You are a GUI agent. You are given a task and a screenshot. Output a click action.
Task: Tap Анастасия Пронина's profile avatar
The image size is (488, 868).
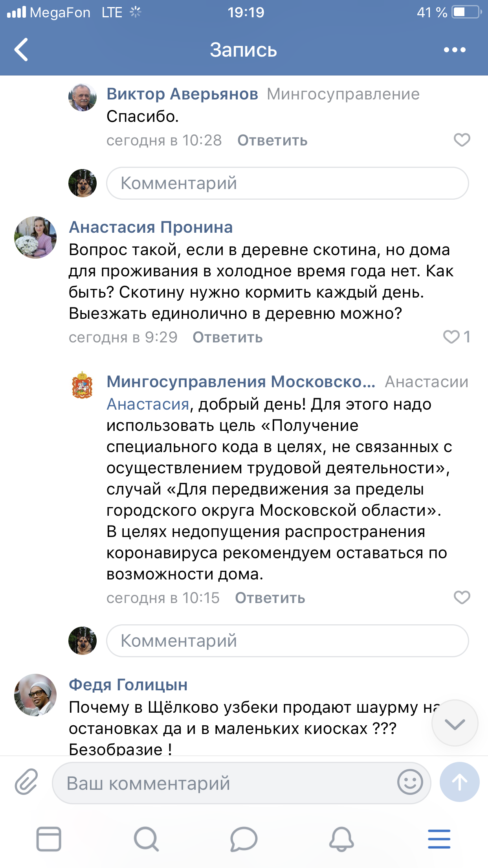point(35,237)
